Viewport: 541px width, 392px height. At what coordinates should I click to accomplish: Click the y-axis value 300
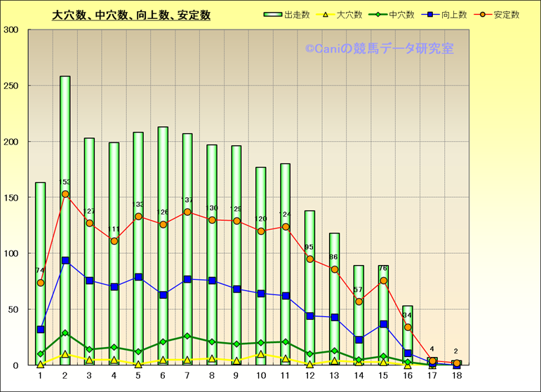(11, 30)
